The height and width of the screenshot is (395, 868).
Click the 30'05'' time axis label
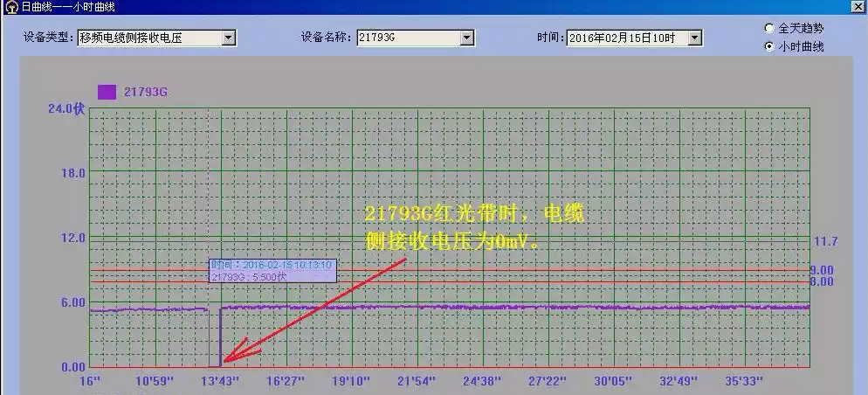[613, 381]
